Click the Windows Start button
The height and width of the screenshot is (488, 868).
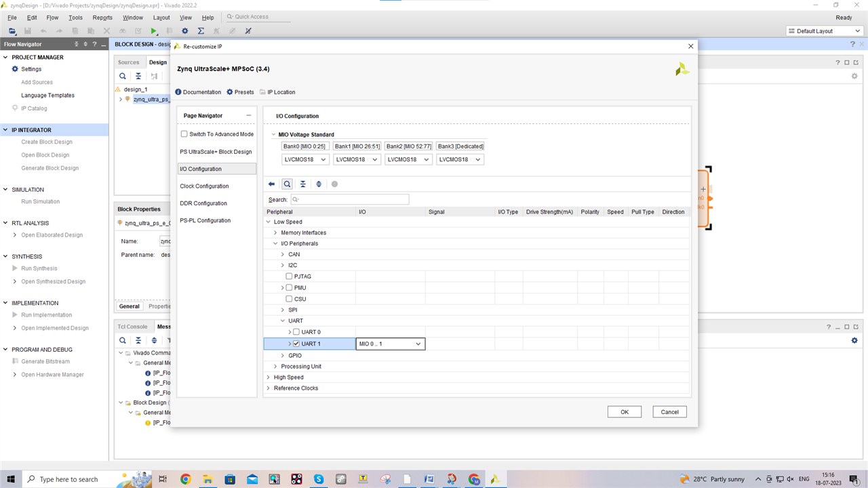pyautogui.click(x=11, y=479)
